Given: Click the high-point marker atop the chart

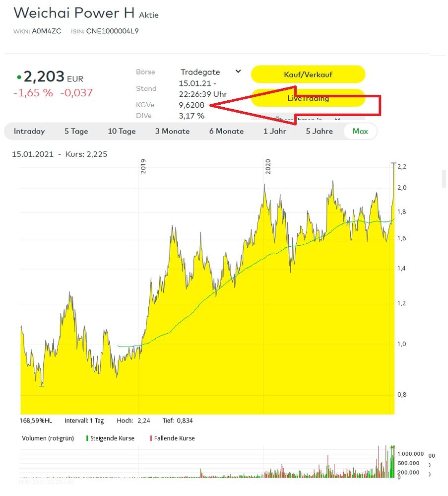Looking at the screenshot, I should click(394, 163).
